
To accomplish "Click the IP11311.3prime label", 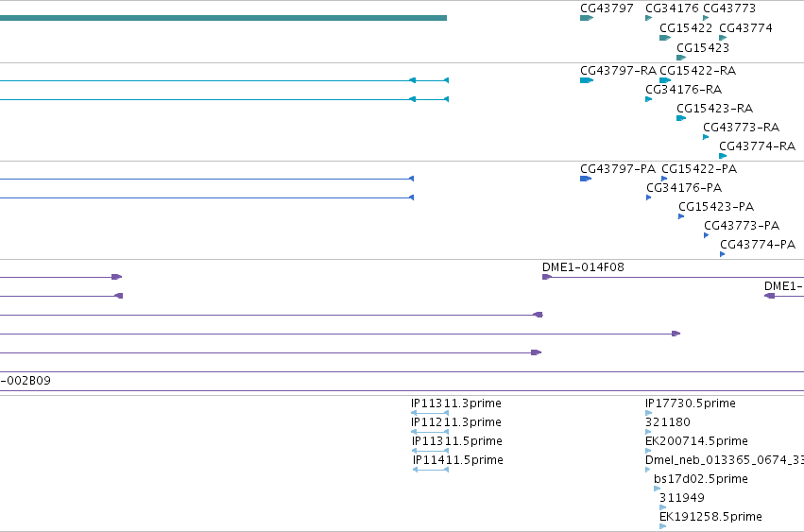I will [455, 403].
